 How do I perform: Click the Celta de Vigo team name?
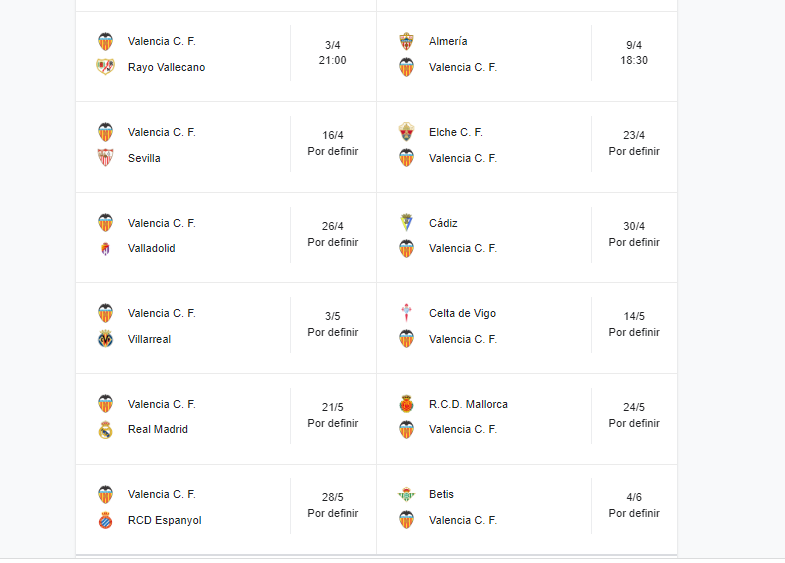[463, 313]
